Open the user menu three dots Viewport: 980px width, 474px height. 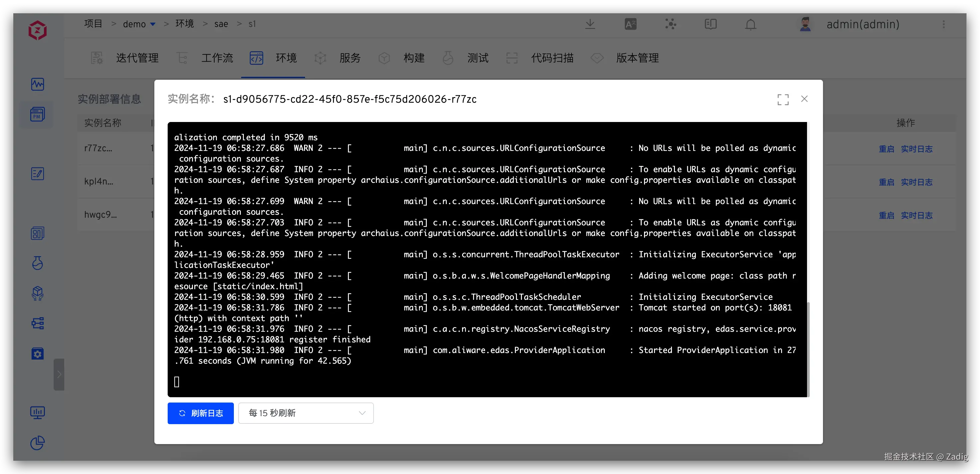tap(943, 24)
